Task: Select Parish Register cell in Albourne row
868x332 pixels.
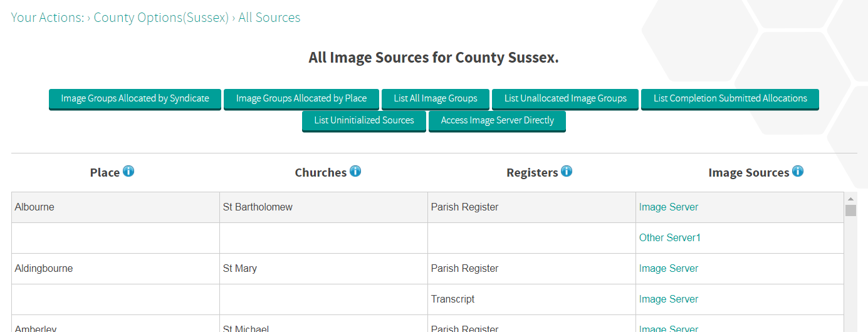Action: coord(532,207)
